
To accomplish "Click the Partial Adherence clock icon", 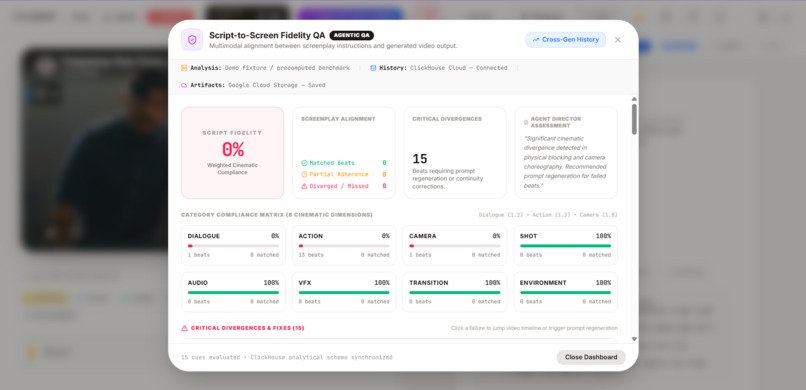I will tap(304, 175).
